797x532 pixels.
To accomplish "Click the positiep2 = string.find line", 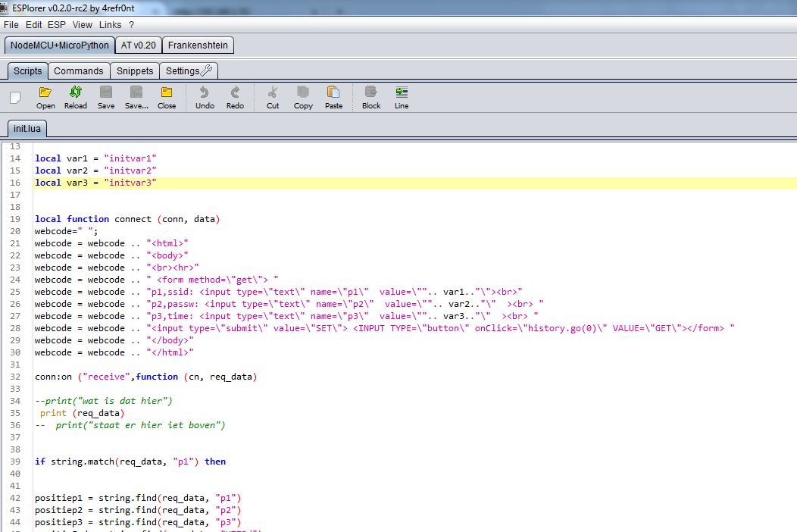I will click(138, 510).
